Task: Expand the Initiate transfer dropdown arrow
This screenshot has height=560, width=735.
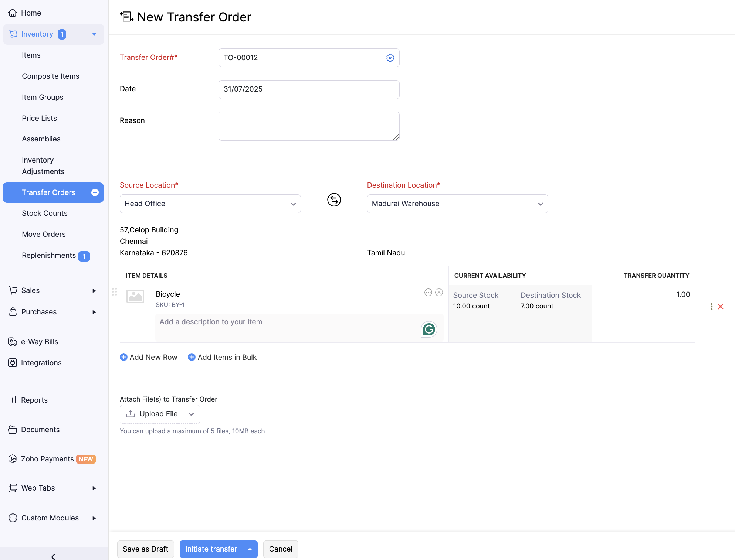Action: point(250,549)
